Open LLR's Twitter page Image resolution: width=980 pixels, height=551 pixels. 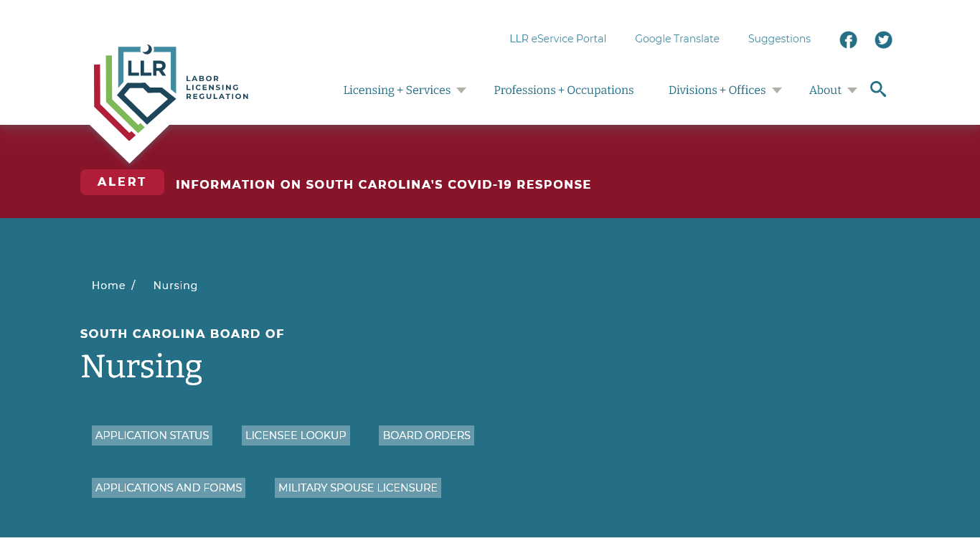tap(883, 39)
